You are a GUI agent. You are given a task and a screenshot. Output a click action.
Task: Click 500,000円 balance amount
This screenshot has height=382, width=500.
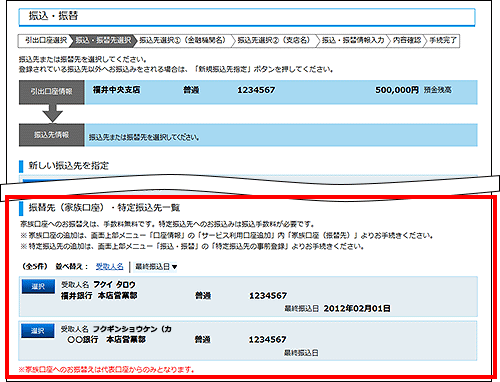point(397,90)
